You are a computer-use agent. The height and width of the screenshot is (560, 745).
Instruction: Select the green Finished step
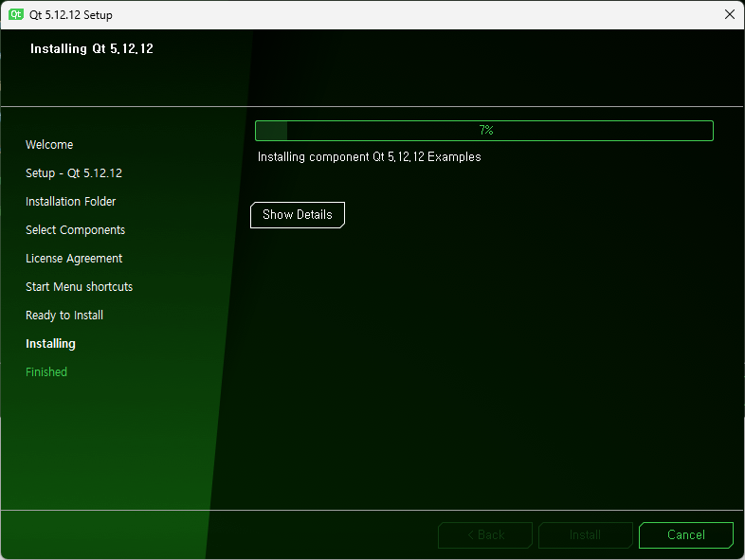click(x=46, y=371)
